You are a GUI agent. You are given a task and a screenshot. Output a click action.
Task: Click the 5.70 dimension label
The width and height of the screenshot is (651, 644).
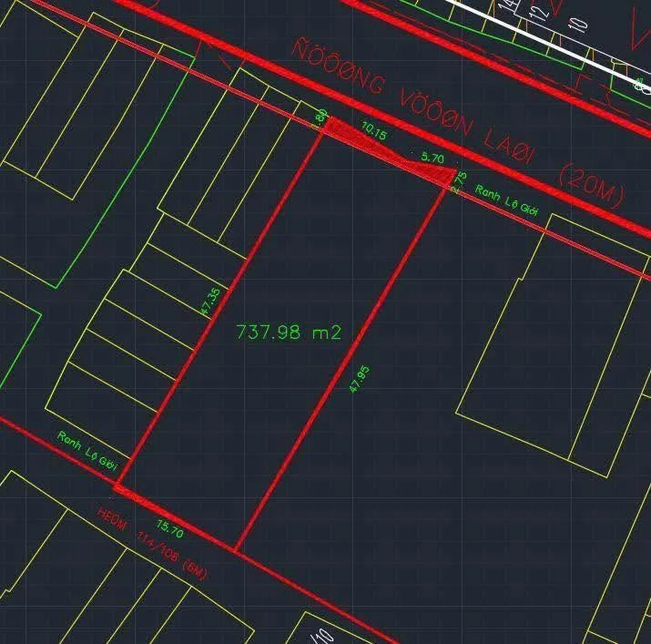pyautogui.click(x=432, y=158)
